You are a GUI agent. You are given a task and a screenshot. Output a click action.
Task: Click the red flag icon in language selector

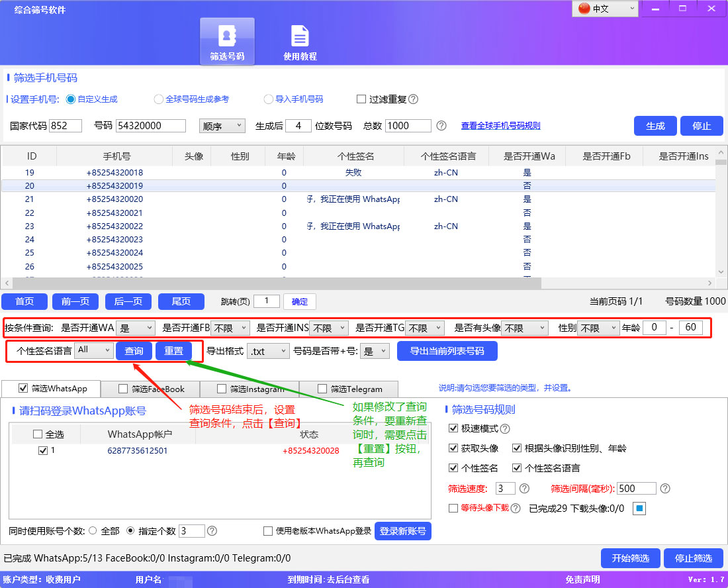pos(583,9)
